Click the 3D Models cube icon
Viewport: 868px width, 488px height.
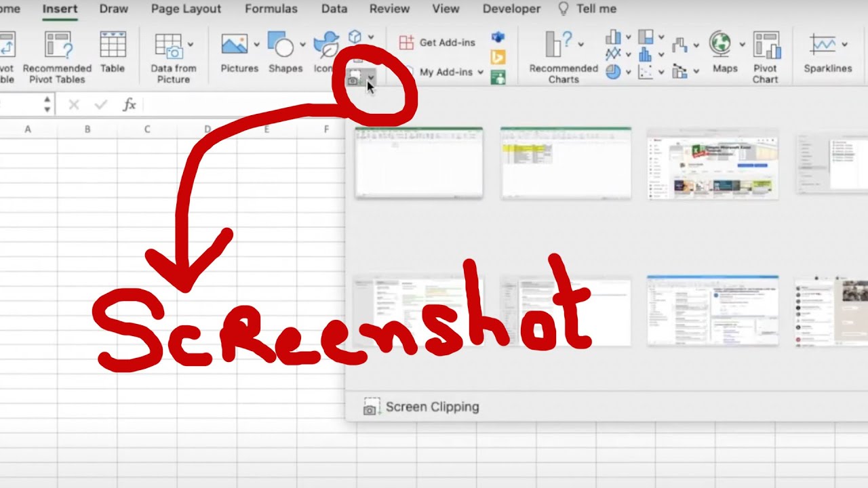point(355,37)
